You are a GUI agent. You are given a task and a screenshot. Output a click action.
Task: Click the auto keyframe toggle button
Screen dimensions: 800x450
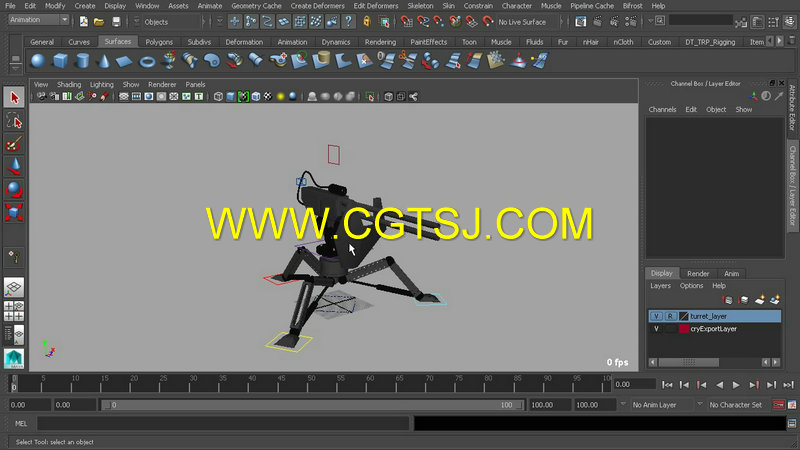click(x=778, y=405)
